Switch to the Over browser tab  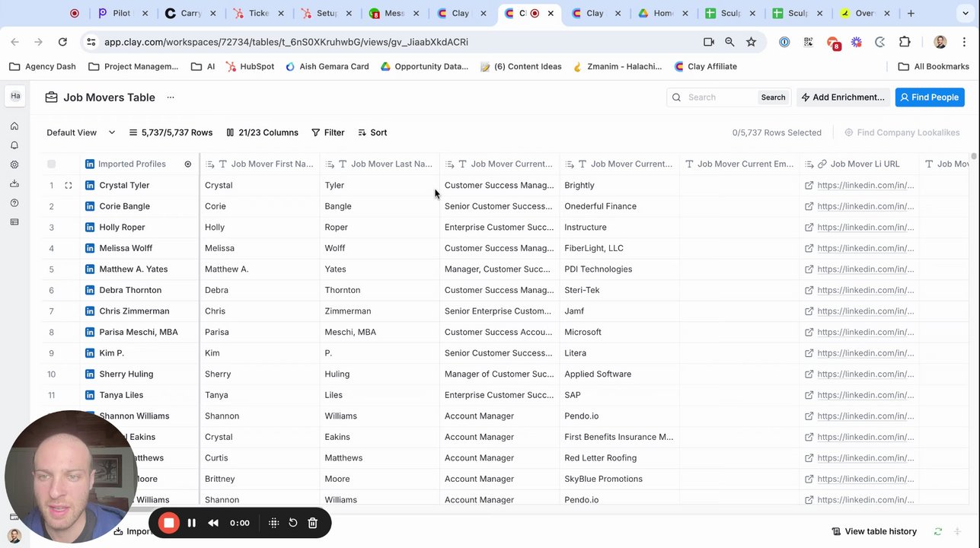point(867,13)
